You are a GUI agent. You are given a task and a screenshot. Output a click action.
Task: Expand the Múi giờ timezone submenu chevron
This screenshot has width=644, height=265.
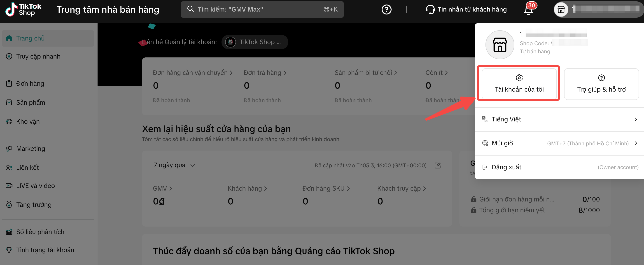point(636,143)
